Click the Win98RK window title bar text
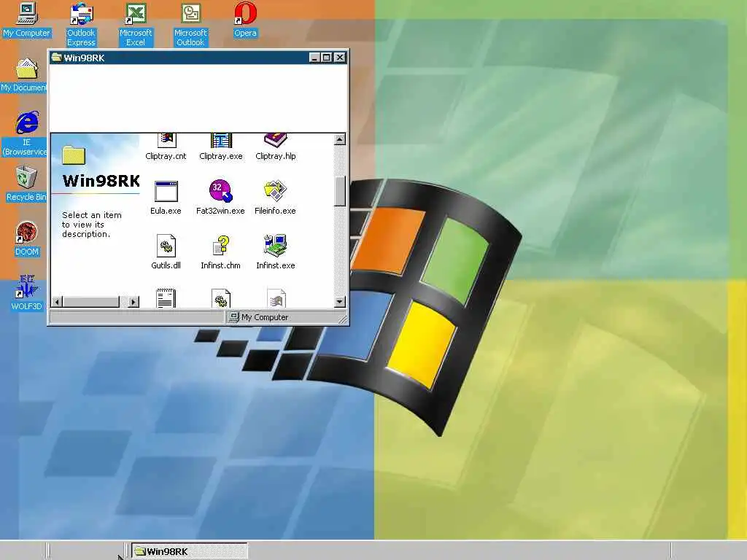This screenshot has height=560, width=747. pyautogui.click(x=84, y=58)
